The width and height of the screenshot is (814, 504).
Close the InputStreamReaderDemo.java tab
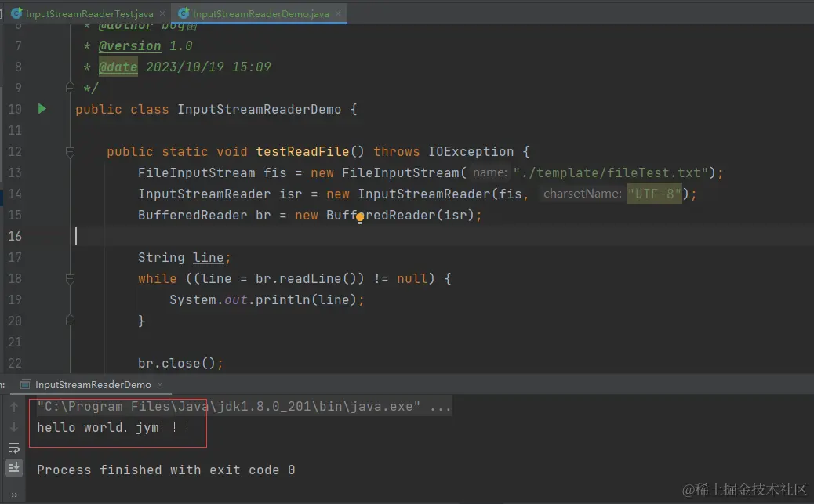click(x=338, y=13)
